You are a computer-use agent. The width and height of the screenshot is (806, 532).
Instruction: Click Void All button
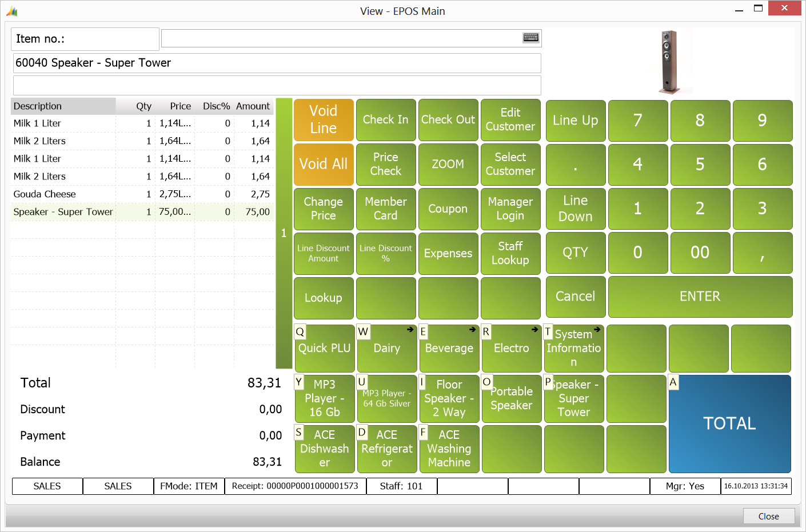tap(324, 165)
